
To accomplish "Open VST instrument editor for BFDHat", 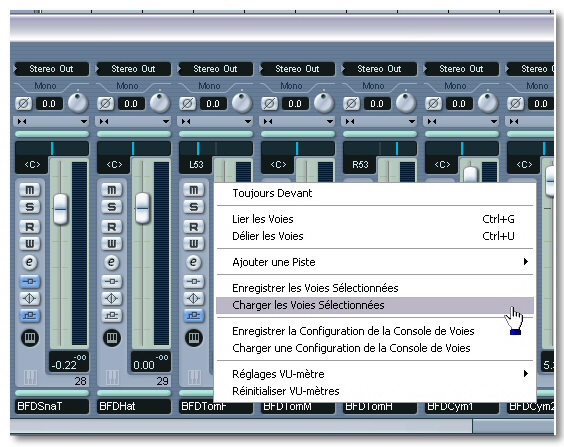I will [112, 338].
